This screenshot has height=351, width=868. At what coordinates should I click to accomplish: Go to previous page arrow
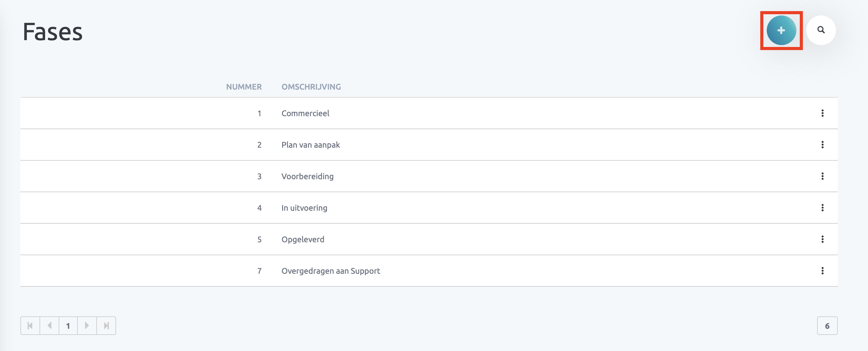coord(49,326)
